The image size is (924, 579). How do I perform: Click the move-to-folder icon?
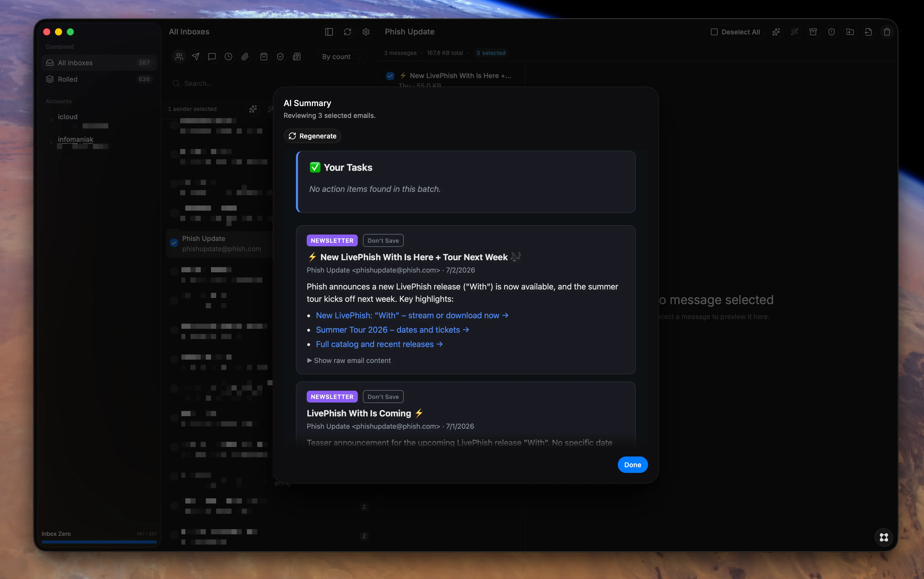850,32
